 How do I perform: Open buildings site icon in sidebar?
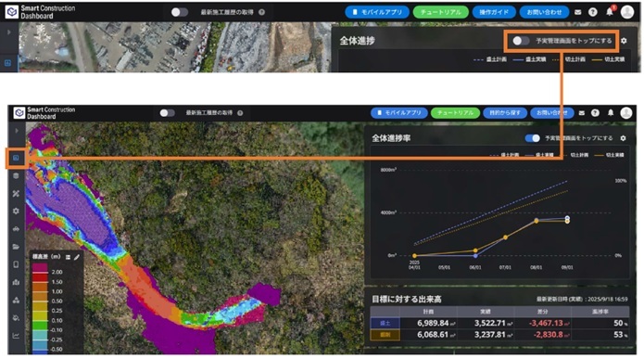[16, 282]
